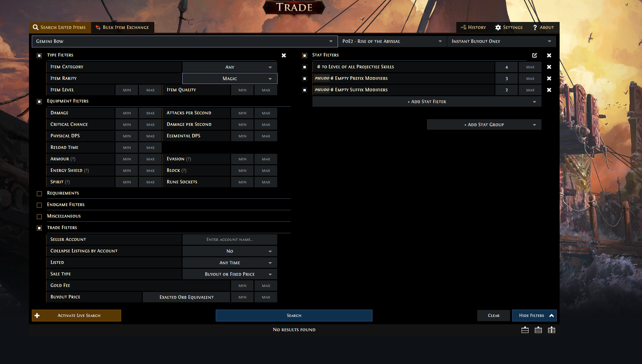Delete the Empty Prefix Modifiers stat filter
The width and height of the screenshot is (642, 364).
(549, 78)
